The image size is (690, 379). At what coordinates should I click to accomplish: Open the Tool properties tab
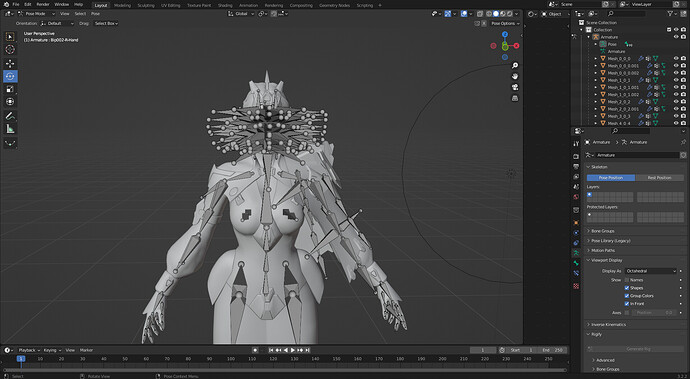click(576, 144)
